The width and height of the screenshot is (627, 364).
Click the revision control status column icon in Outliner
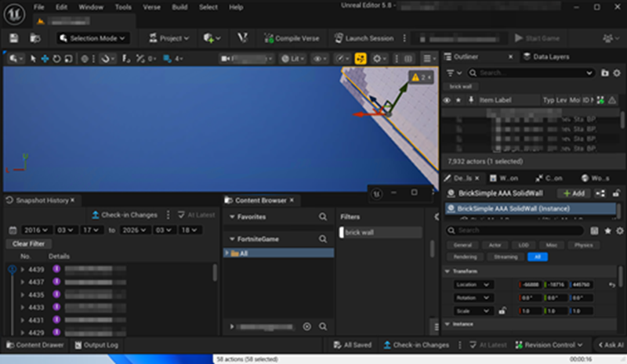coord(600,100)
